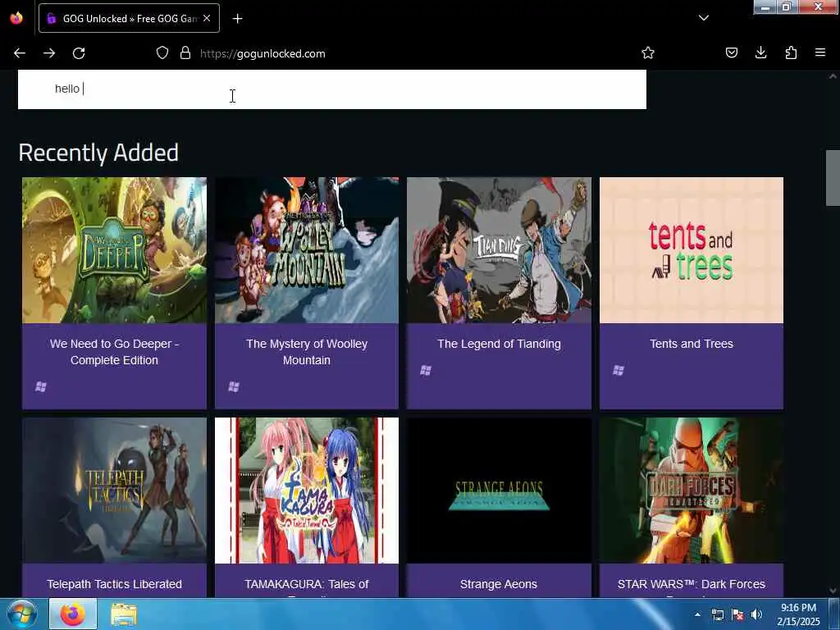Open Tents and Trees title link
The width and height of the screenshot is (840, 630).
pos(691,344)
